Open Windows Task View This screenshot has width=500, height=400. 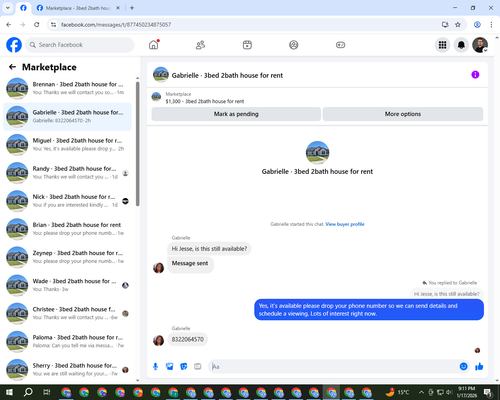tap(47, 392)
